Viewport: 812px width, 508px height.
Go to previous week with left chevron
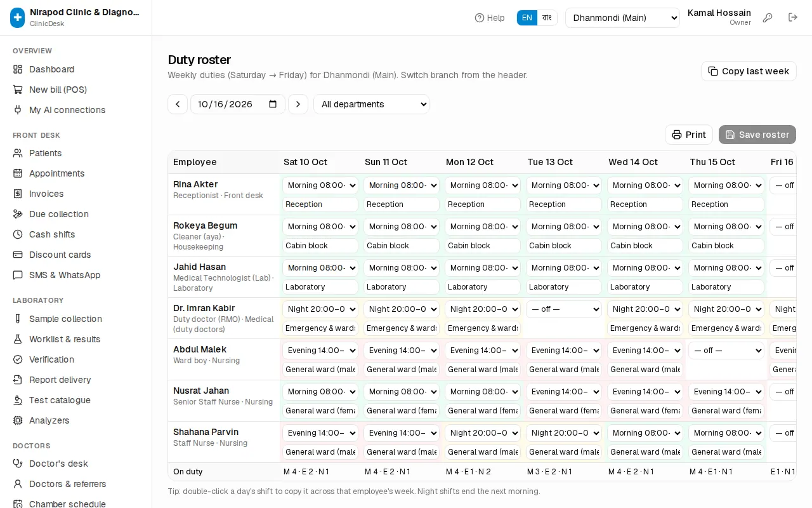coord(178,104)
